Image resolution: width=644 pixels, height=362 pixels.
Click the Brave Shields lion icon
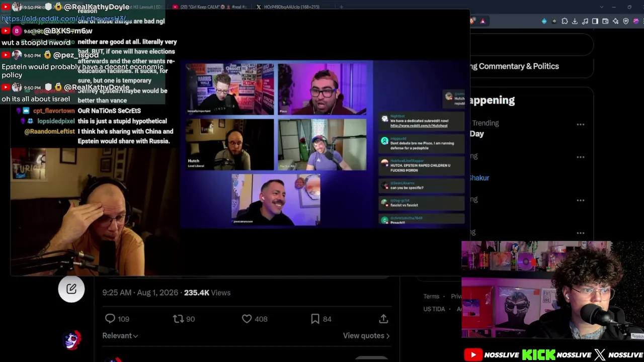click(x=472, y=21)
